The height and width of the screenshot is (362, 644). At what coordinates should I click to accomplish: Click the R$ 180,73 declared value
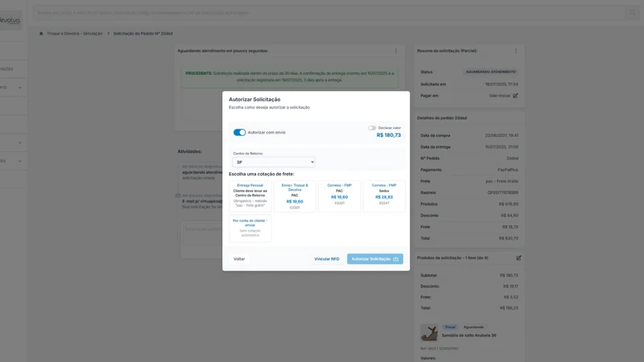[389, 135]
